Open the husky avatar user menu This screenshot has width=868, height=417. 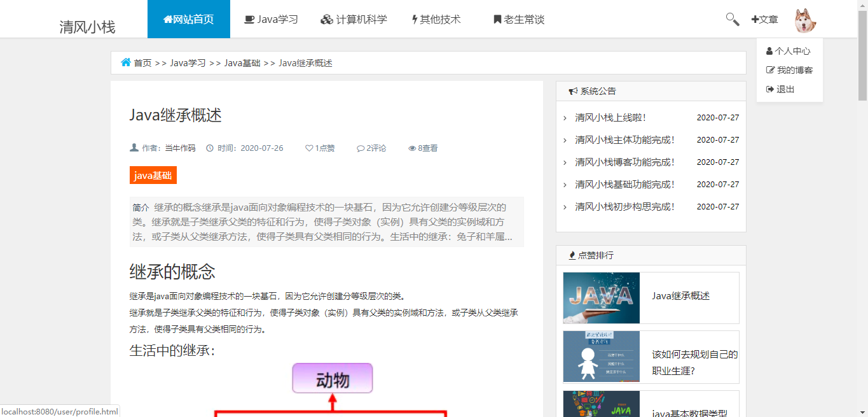[805, 20]
